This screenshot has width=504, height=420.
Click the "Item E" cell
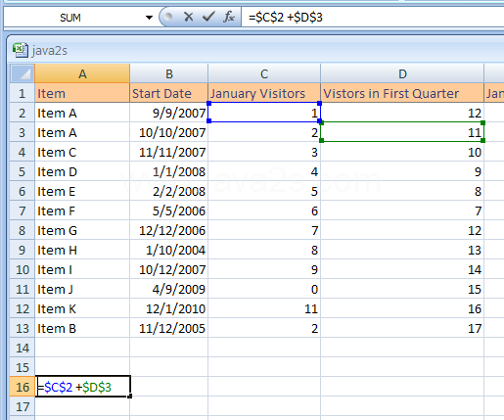pos(82,191)
